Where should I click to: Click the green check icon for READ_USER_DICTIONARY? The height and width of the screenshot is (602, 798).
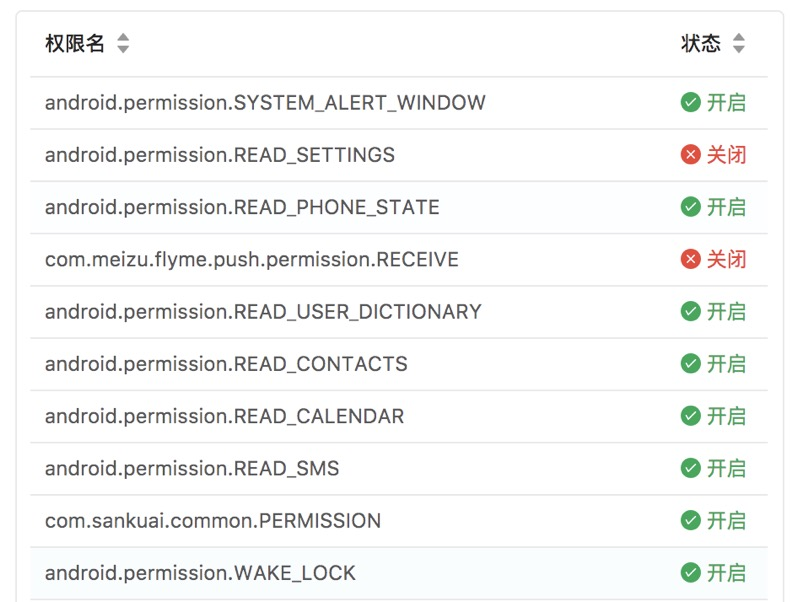point(690,312)
